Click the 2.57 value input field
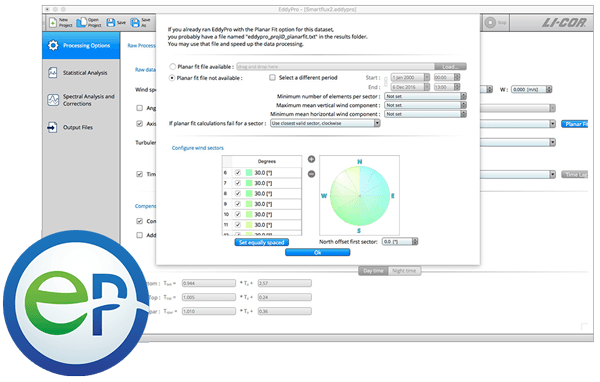Screen dimensions: 600x382 [x=284, y=283]
